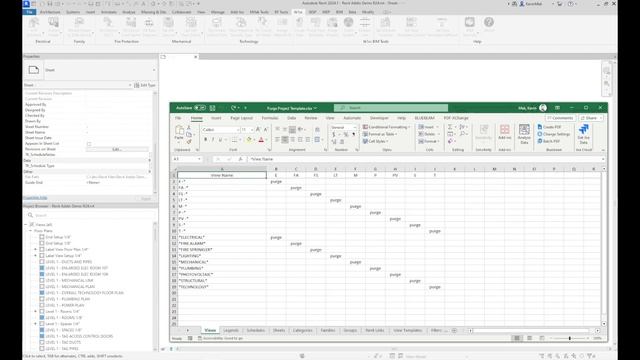The image size is (640, 360).
Task: Open Cell Styles gallery in Excel
Action: (x=375, y=141)
